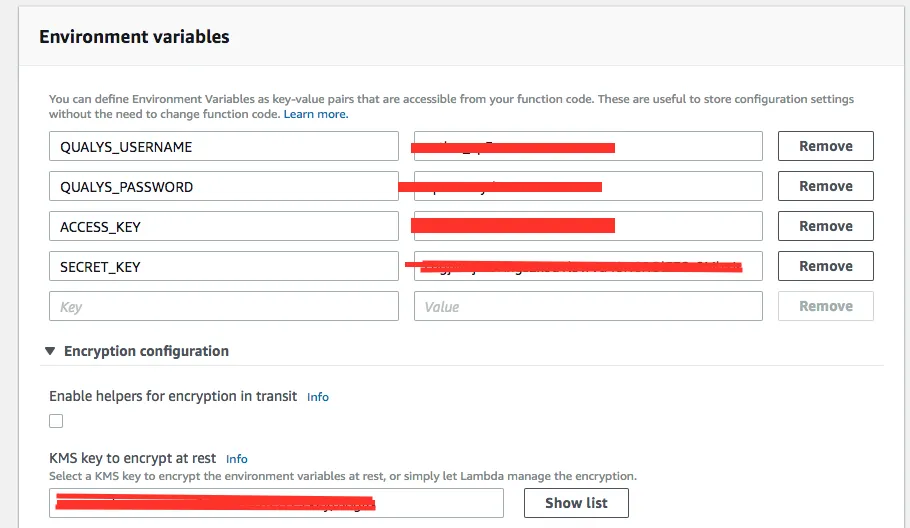Screen dimensions: 910x528
Task: Collapse the Encryption configuration section
Action: coord(49,351)
